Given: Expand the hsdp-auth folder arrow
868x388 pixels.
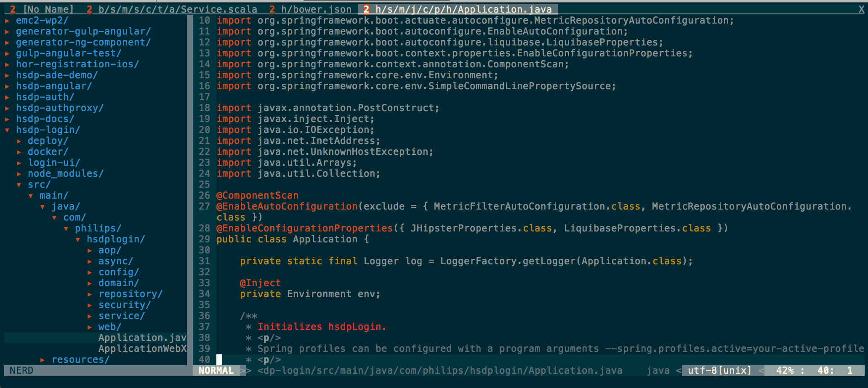Looking at the screenshot, I should (8, 97).
